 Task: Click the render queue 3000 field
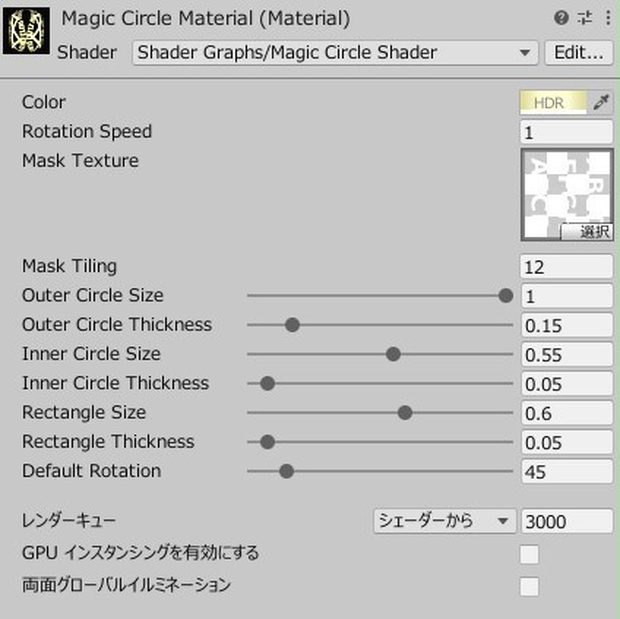pyautogui.click(x=567, y=521)
